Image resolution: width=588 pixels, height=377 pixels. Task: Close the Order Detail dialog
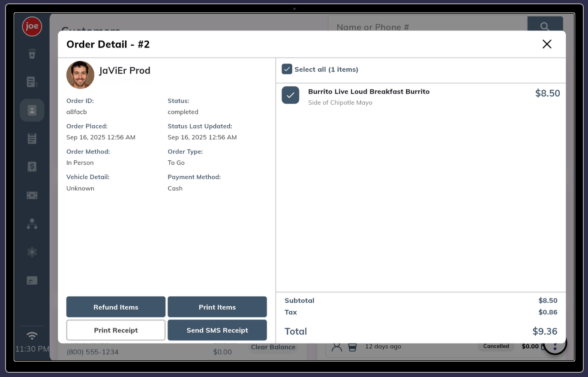547,44
